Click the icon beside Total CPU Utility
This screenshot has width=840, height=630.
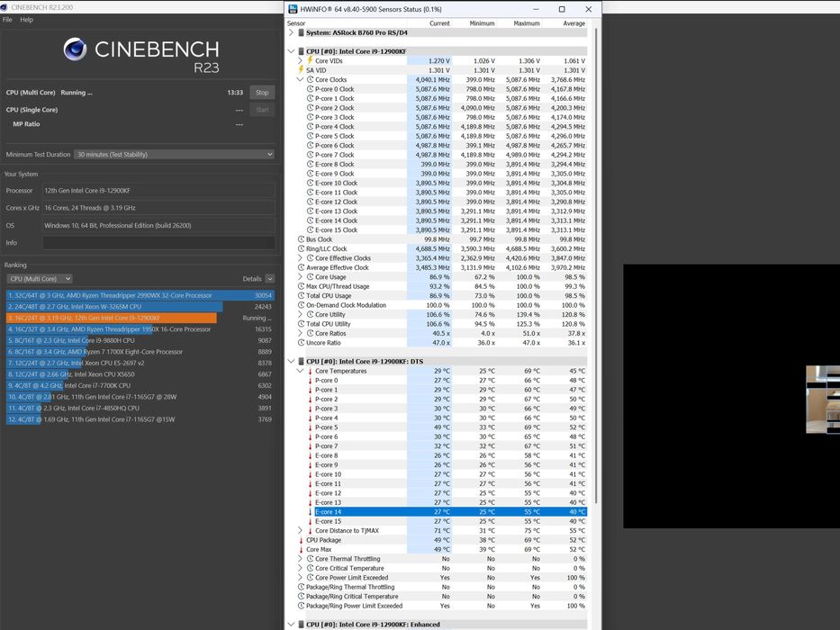(x=301, y=324)
